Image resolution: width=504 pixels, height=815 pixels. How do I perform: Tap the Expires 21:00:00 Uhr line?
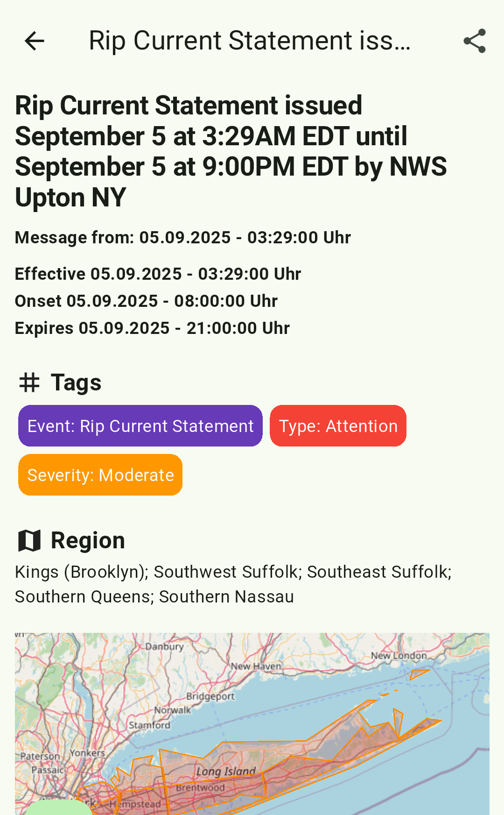[x=153, y=328]
